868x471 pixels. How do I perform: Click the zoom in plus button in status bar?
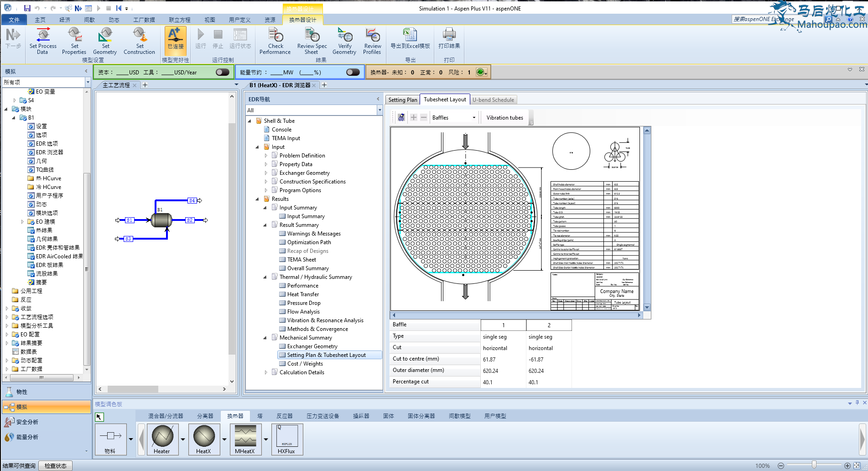847,466
